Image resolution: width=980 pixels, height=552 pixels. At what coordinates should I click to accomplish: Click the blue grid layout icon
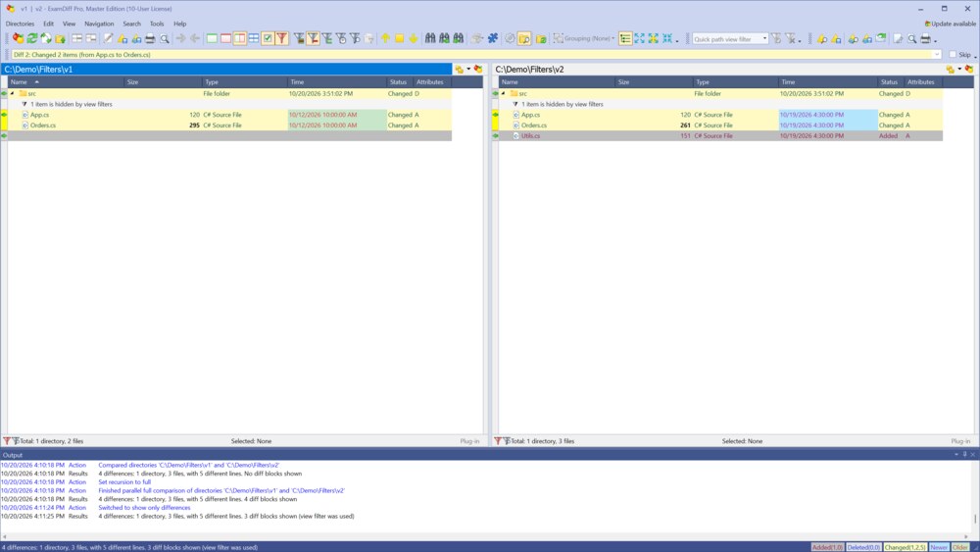point(254,39)
